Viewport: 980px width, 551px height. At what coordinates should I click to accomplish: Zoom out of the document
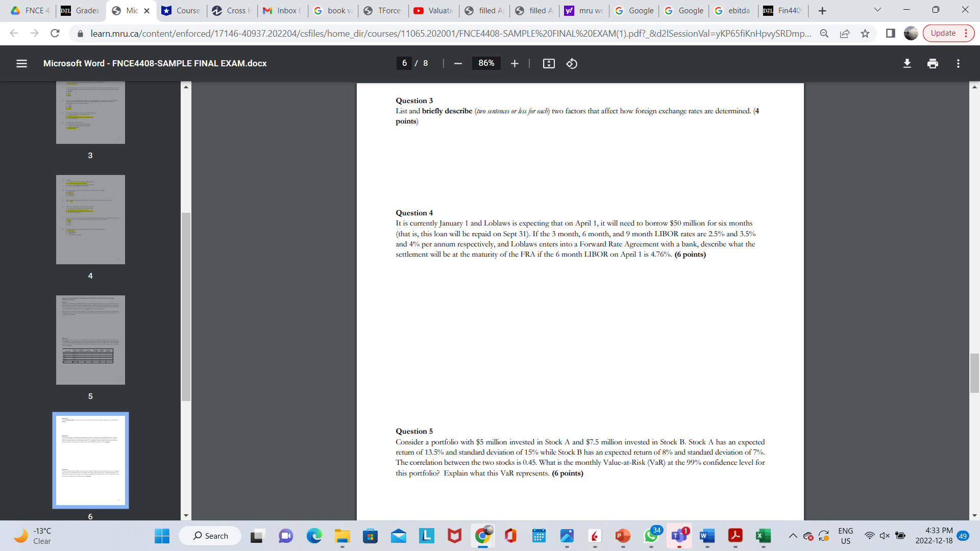[457, 63]
